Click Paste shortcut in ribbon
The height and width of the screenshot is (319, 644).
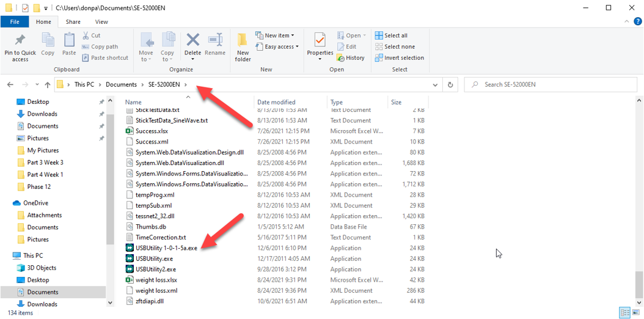tap(105, 58)
